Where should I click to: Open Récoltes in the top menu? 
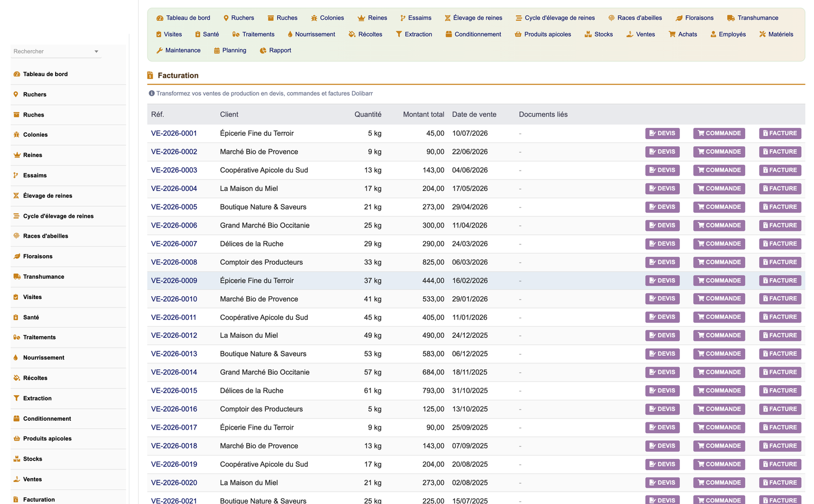365,34
